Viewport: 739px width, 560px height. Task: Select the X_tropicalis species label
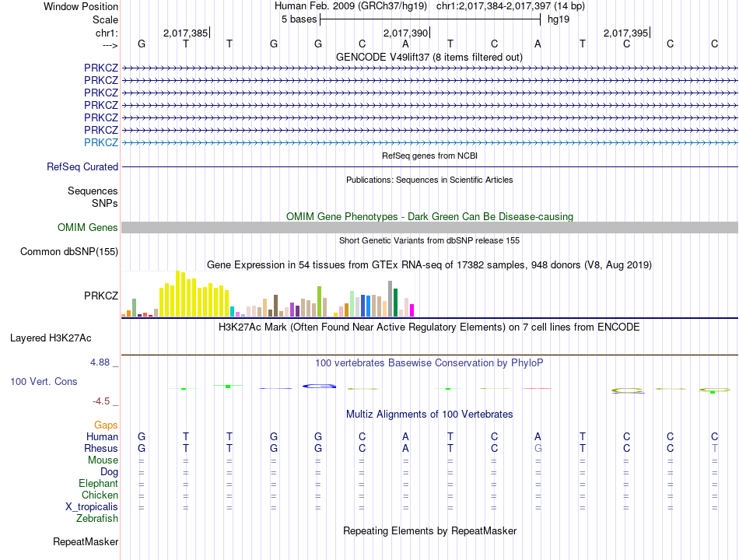(92, 507)
